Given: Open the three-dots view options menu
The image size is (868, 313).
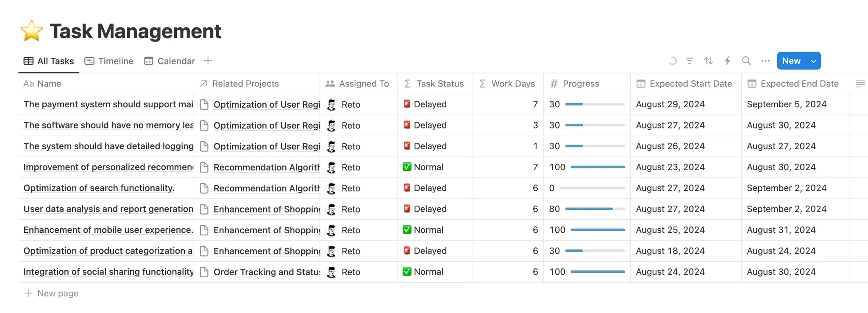Looking at the screenshot, I should click(765, 61).
